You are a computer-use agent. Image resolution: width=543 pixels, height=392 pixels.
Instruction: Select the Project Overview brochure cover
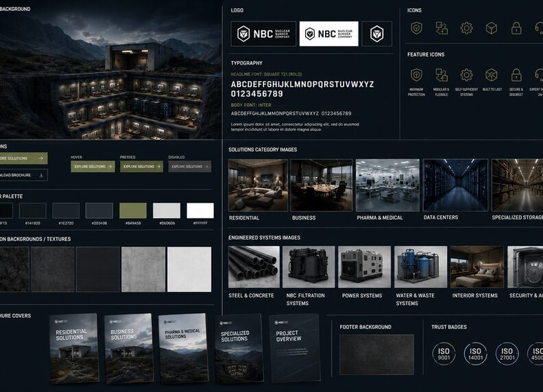click(295, 348)
